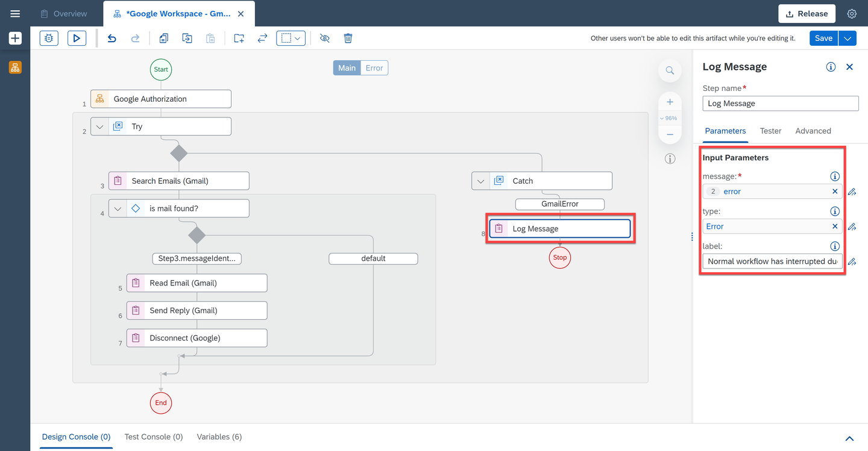This screenshot has height=451, width=868.
Task: Click the paste clipboard icon
Action: pyautogui.click(x=210, y=38)
